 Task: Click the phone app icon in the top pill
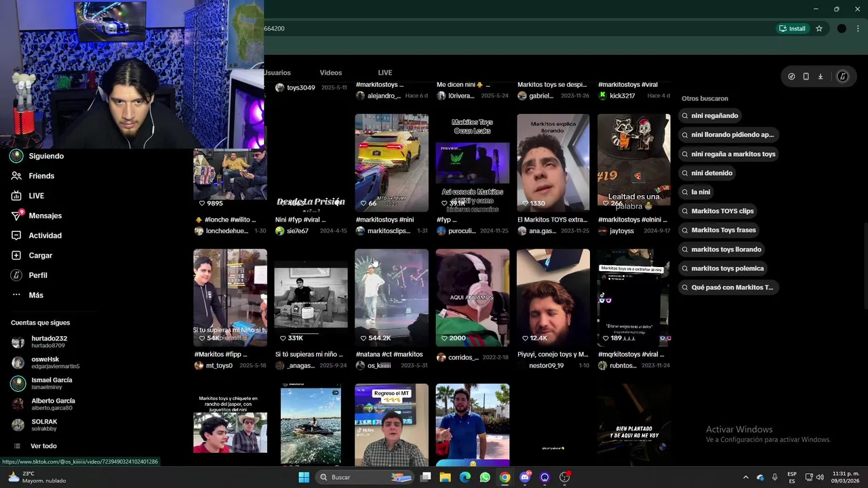(x=806, y=77)
